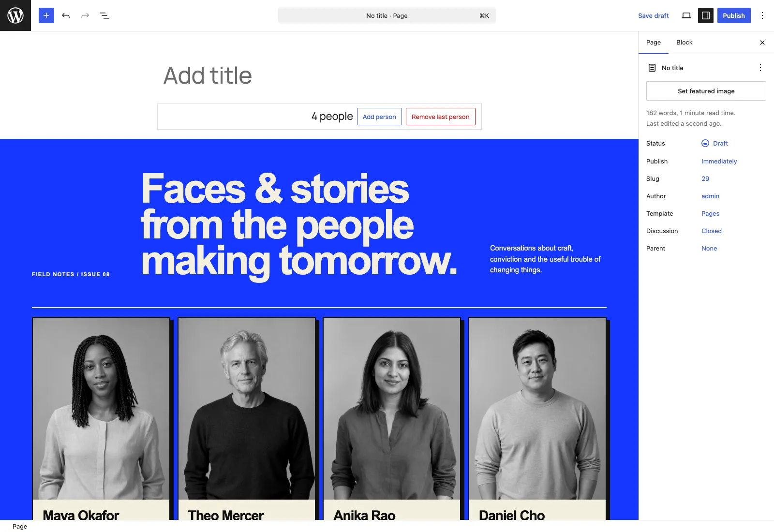Select Anika Rao's portrait photo
The image size is (774, 532).
(x=392, y=409)
